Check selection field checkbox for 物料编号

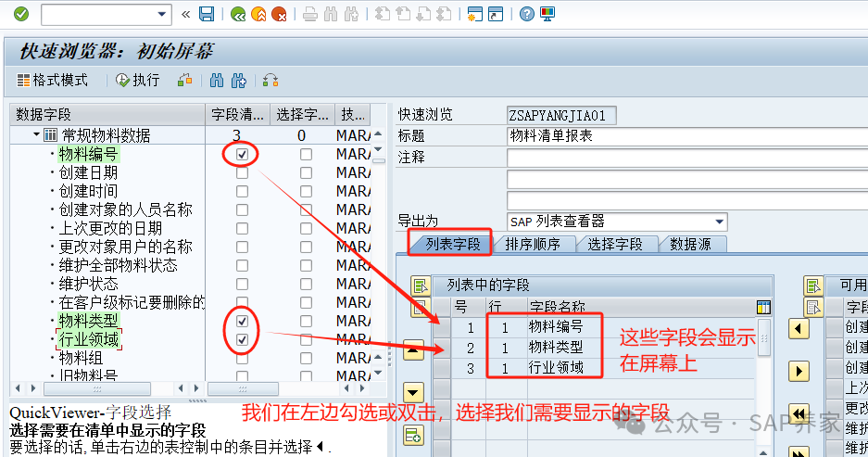point(306,154)
